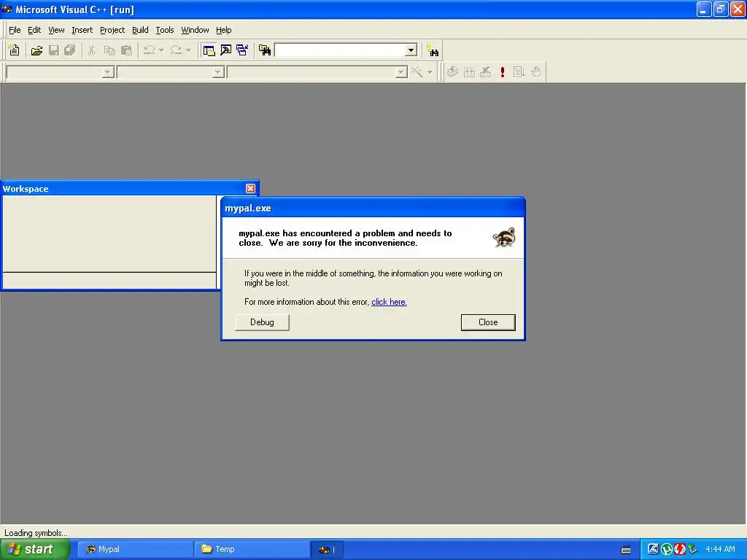Click the Build icon in build toolbar

pyautogui.click(x=469, y=72)
